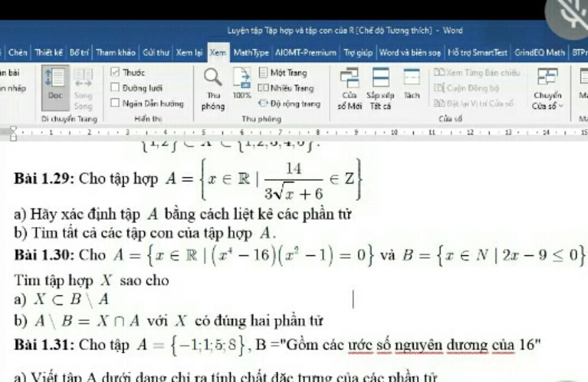The width and height of the screenshot is (588, 382).
Task: Click the ruler indent marker at left
Action: (13, 133)
